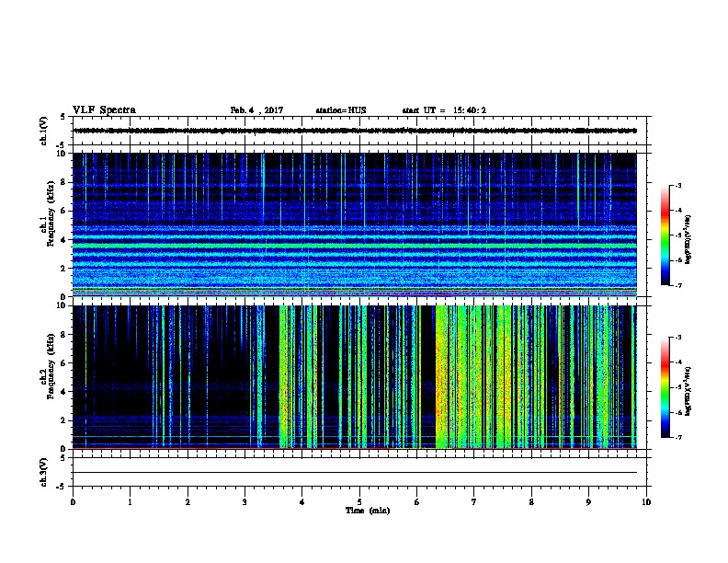728x563 pixels.
Task: Click time axis tick label "3"
Action: [x=245, y=502]
